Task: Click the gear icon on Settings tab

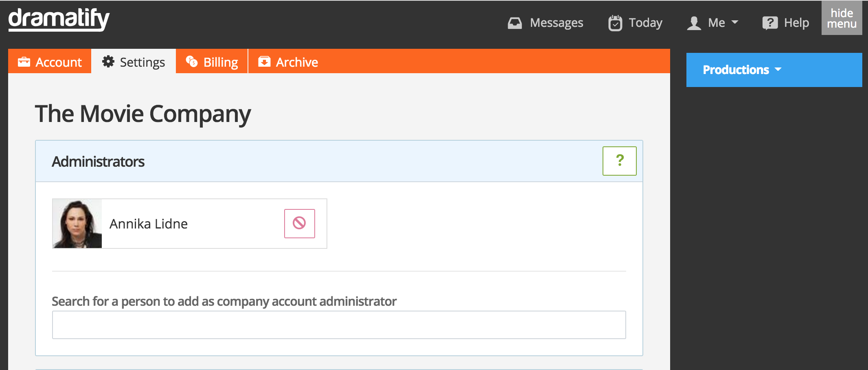Action: tap(108, 62)
